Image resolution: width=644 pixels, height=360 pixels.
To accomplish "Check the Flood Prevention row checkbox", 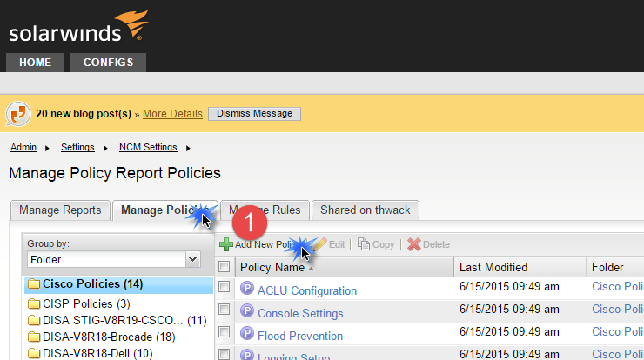I will coord(225,331).
